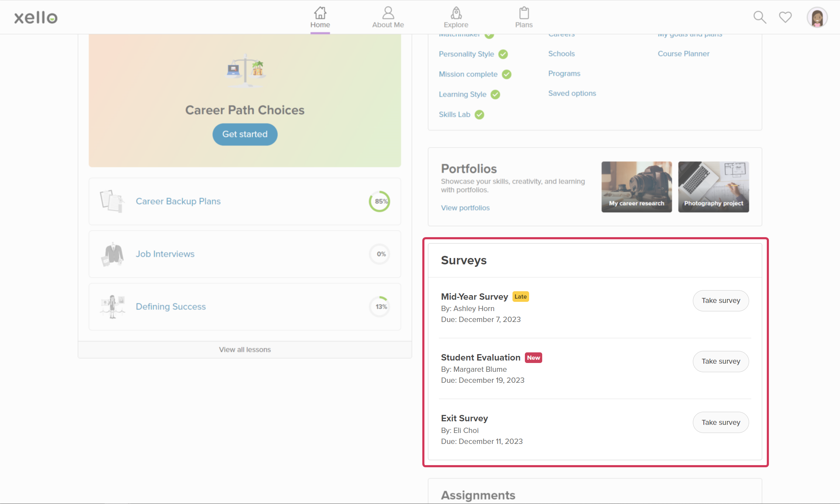Open Learning Style link

(x=463, y=94)
